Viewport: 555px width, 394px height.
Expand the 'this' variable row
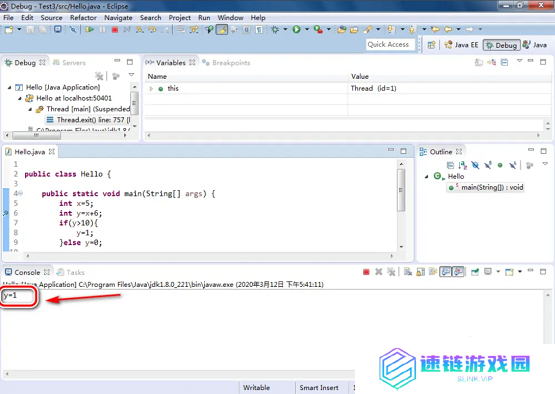click(x=151, y=88)
